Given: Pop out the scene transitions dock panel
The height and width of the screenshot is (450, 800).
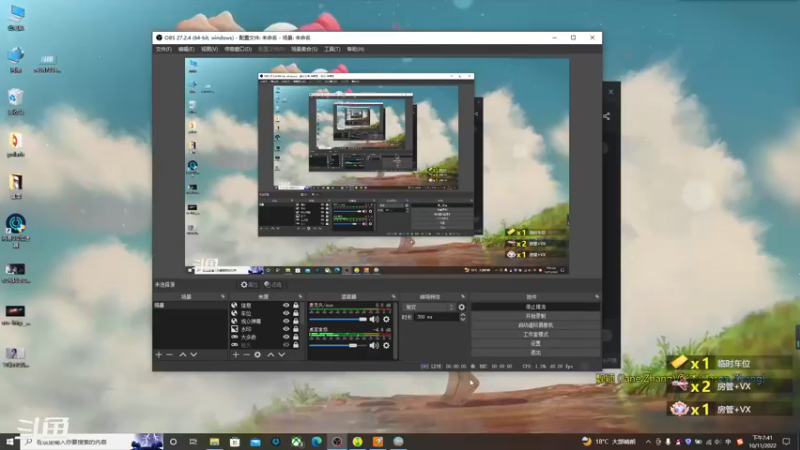Looking at the screenshot, I should [463, 296].
